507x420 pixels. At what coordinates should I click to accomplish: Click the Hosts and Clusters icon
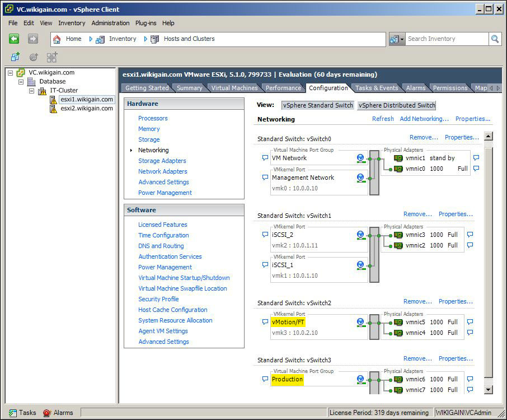click(x=155, y=39)
